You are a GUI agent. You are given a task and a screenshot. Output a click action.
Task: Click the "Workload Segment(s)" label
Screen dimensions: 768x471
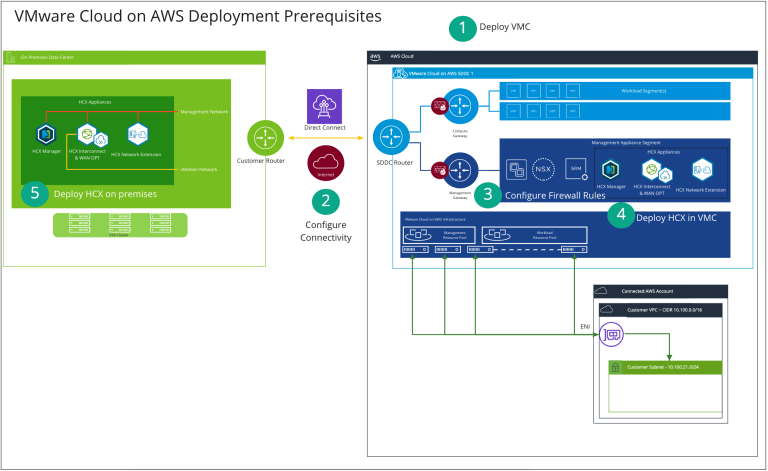point(644,91)
